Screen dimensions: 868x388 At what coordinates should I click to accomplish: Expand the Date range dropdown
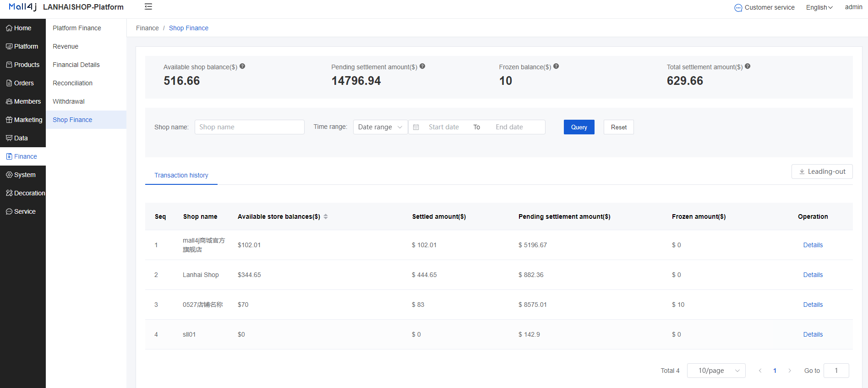380,127
